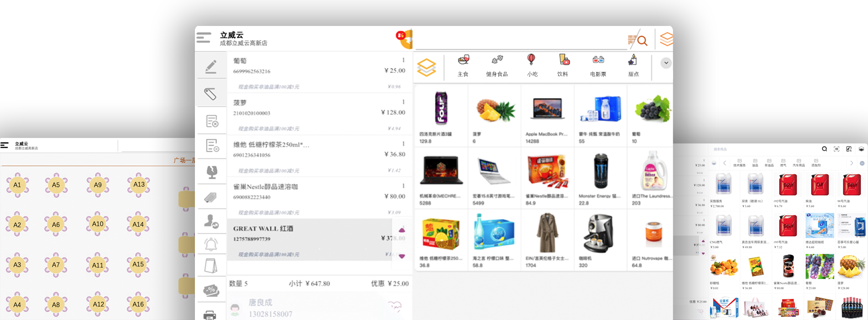Add #92号汽油 product in right window
This screenshot has width=868, height=320.
788,190
